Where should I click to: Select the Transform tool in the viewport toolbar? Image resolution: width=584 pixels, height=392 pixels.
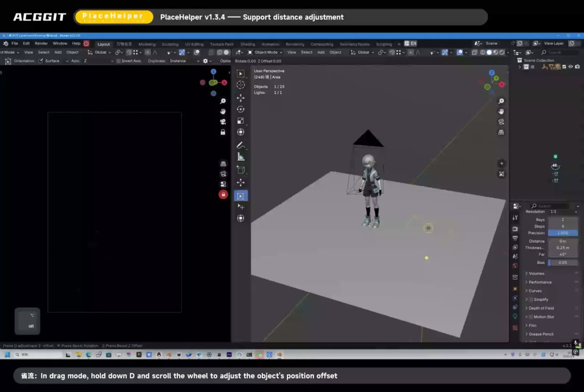click(x=241, y=132)
